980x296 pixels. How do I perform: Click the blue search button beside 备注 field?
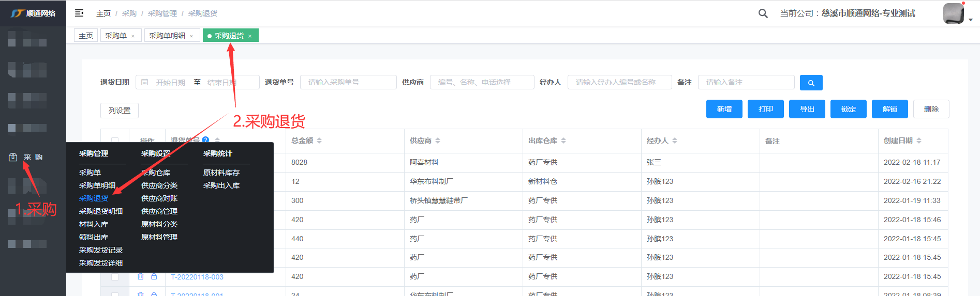pos(811,83)
